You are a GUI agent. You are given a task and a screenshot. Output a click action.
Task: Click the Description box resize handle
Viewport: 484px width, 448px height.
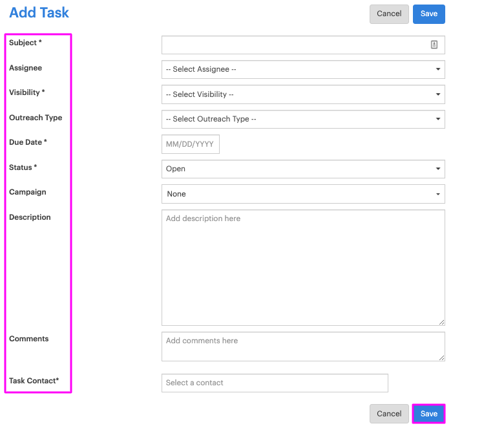pyautogui.click(x=441, y=321)
